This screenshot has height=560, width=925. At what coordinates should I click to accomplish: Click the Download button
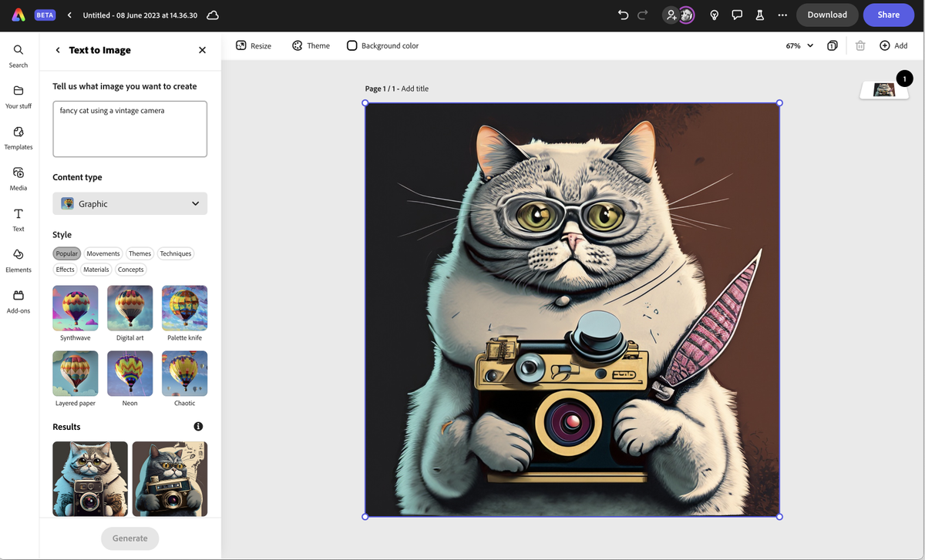coord(827,14)
